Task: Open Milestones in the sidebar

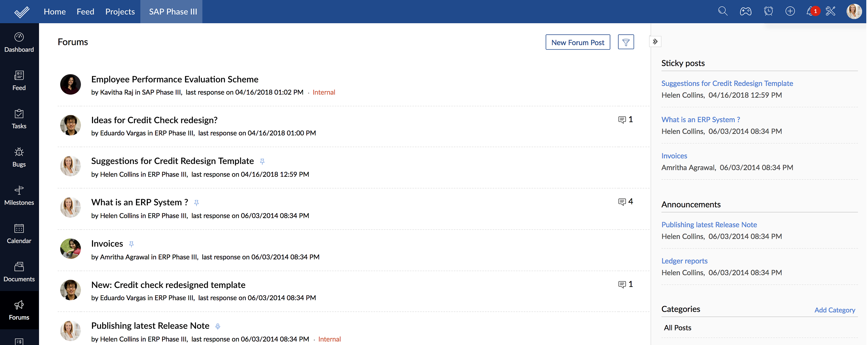Action: click(x=19, y=195)
